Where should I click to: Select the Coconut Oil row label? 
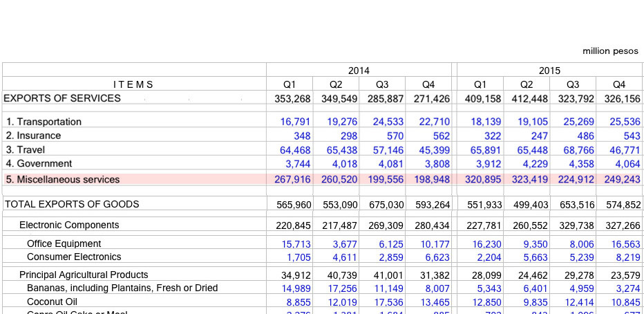click(52, 302)
